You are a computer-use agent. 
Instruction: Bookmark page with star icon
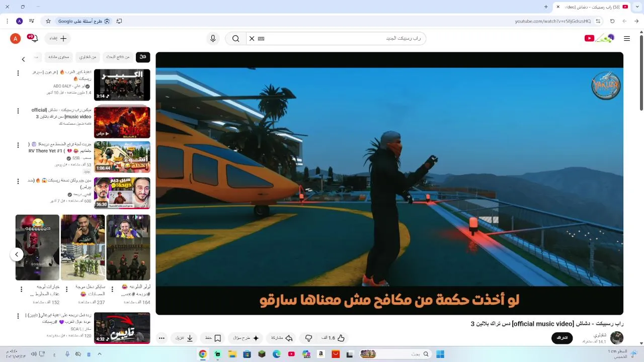tap(48, 21)
